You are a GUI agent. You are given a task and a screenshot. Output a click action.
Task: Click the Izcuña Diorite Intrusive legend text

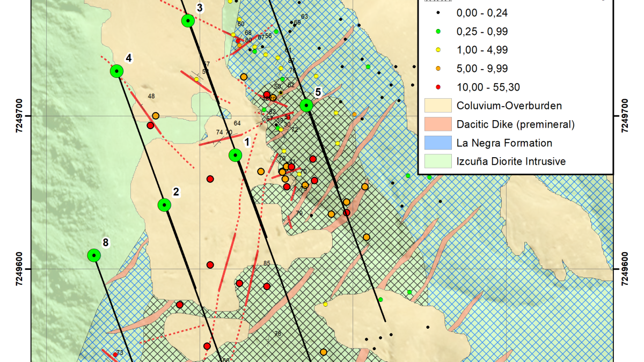[x=511, y=161]
